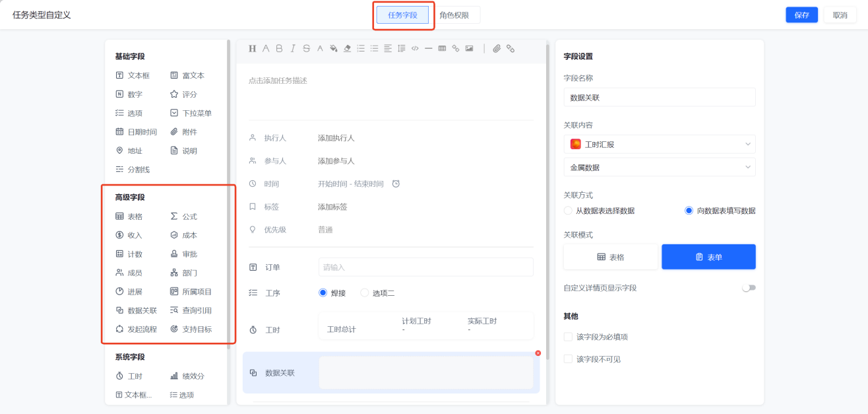Toggle 自定义详情页显示字段 switch
868x414 pixels.
pos(749,288)
